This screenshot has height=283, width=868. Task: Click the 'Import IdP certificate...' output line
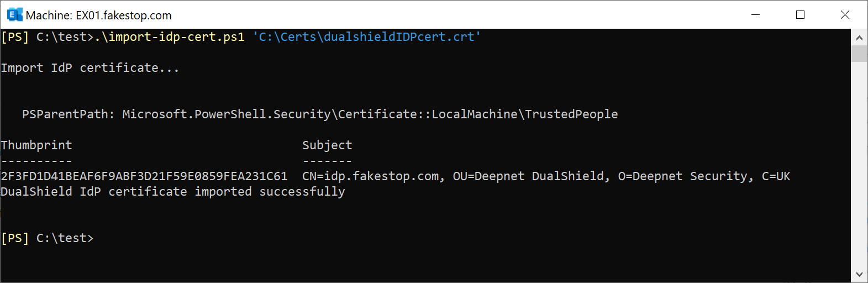click(x=90, y=68)
